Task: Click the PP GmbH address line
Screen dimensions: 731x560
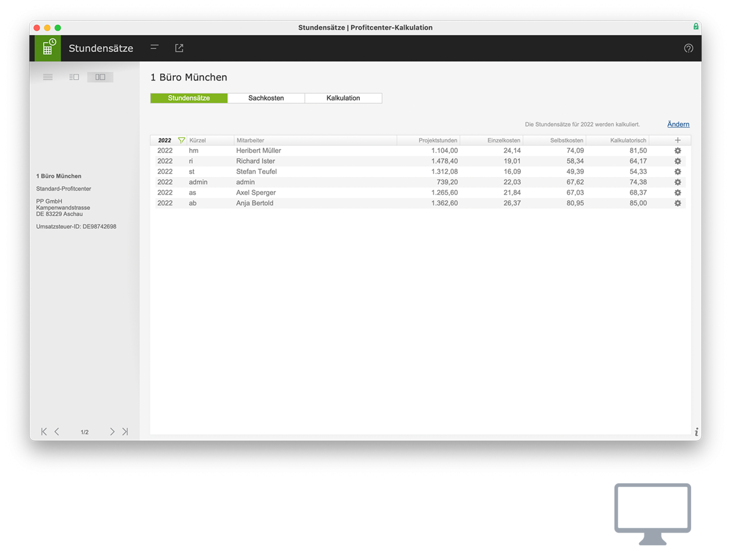Action: click(49, 201)
